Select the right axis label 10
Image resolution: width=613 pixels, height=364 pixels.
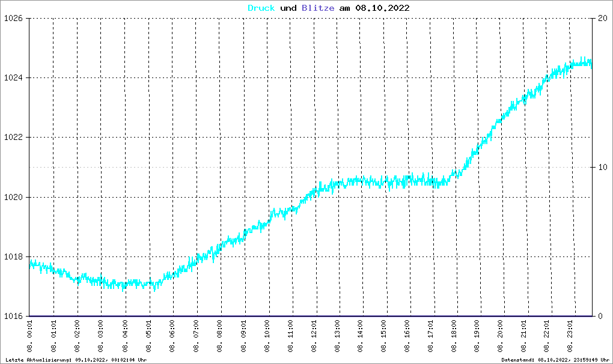603,167
